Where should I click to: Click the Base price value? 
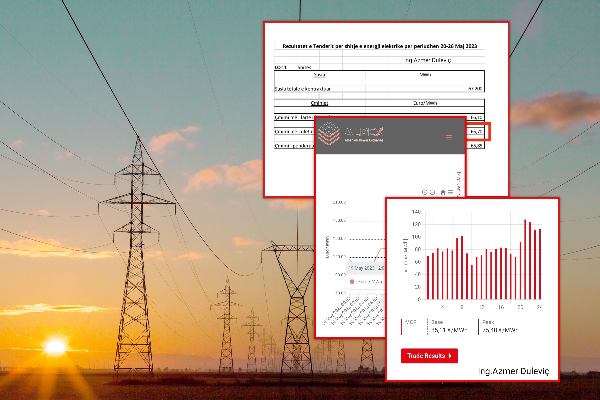pyautogui.click(x=444, y=329)
